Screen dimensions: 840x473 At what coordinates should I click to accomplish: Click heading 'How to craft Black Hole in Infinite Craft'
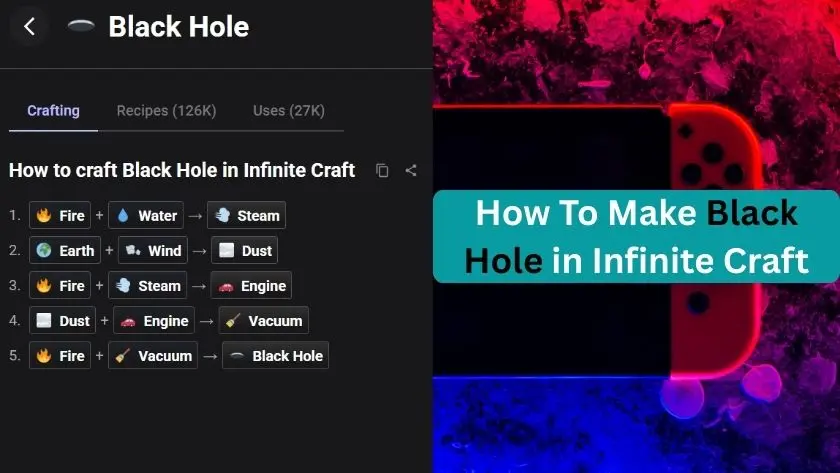click(182, 170)
